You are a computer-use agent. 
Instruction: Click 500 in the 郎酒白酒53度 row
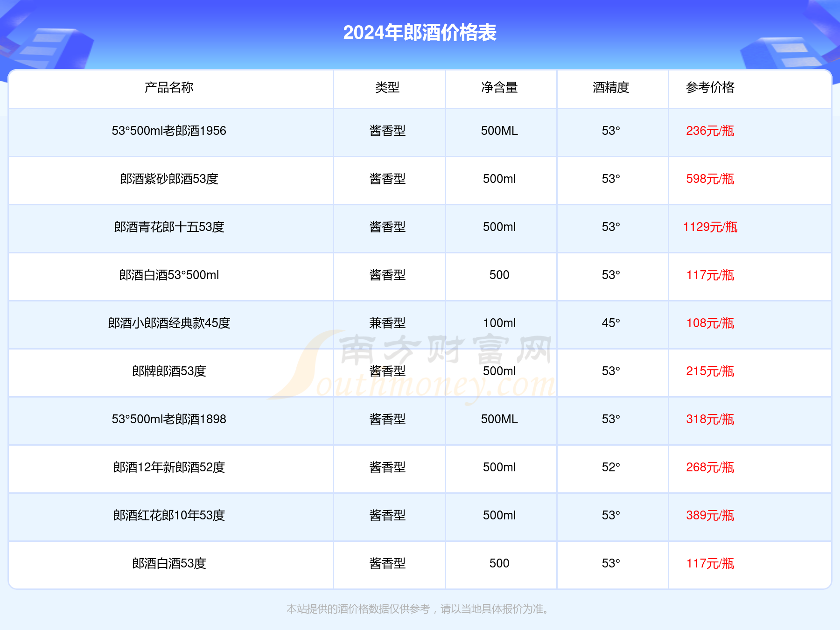tap(499, 563)
